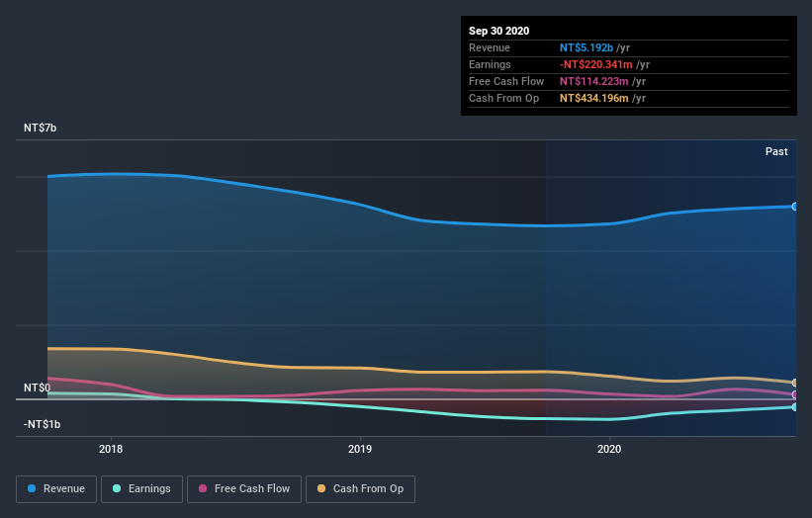This screenshot has width=812, height=518.
Task: Click the NT$5.192b revenue value
Action: [x=586, y=47]
